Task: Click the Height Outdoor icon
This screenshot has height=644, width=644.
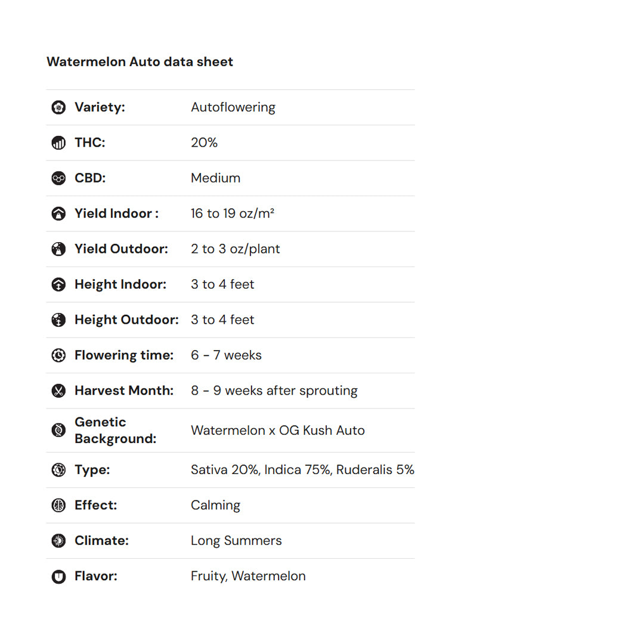Action: tap(58, 320)
